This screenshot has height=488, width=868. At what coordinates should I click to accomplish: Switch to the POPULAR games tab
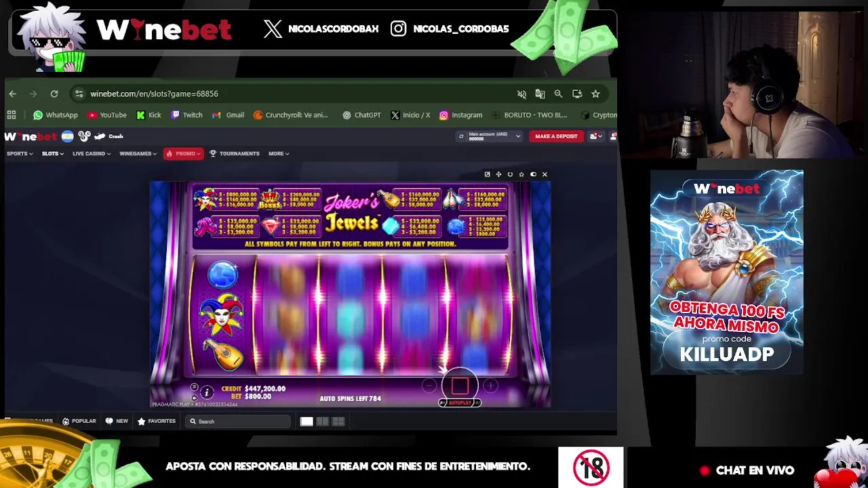pos(79,422)
